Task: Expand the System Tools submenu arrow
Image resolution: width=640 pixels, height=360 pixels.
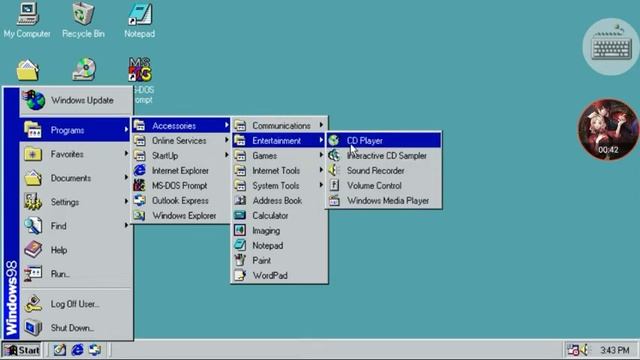Action: (x=321, y=185)
